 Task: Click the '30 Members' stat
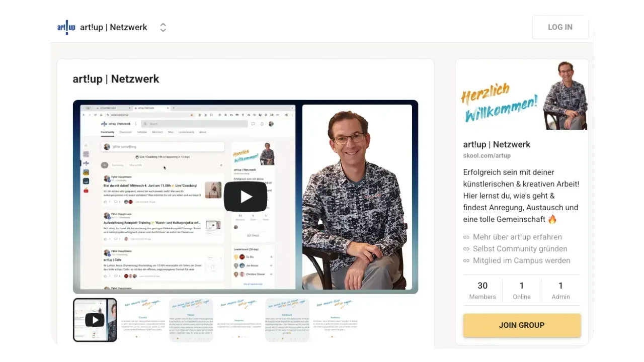(x=482, y=291)
